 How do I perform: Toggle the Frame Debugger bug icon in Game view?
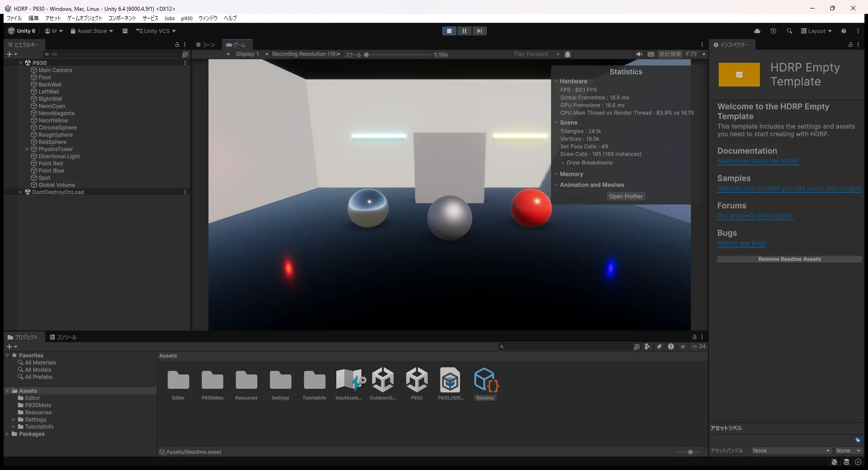click(568, 54)
